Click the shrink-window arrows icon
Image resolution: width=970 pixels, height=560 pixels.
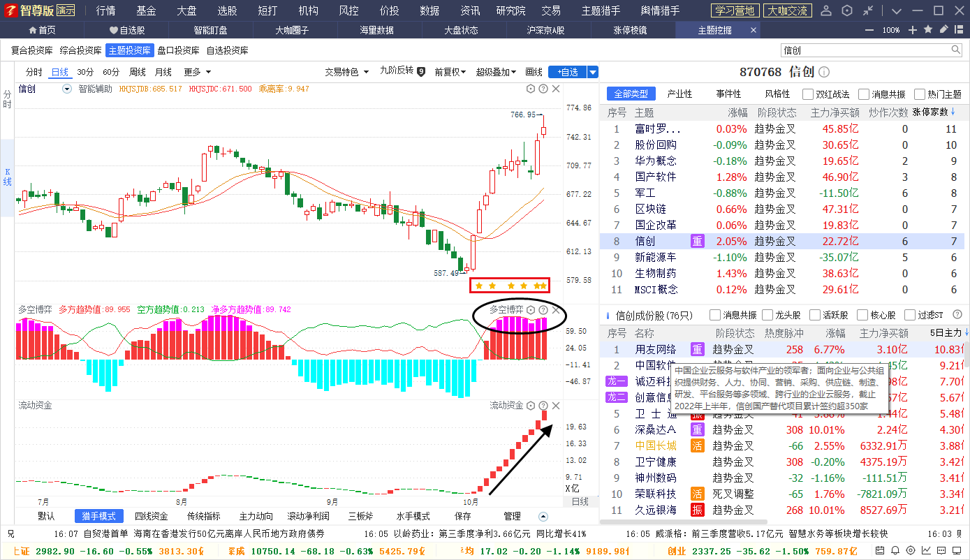867,10
